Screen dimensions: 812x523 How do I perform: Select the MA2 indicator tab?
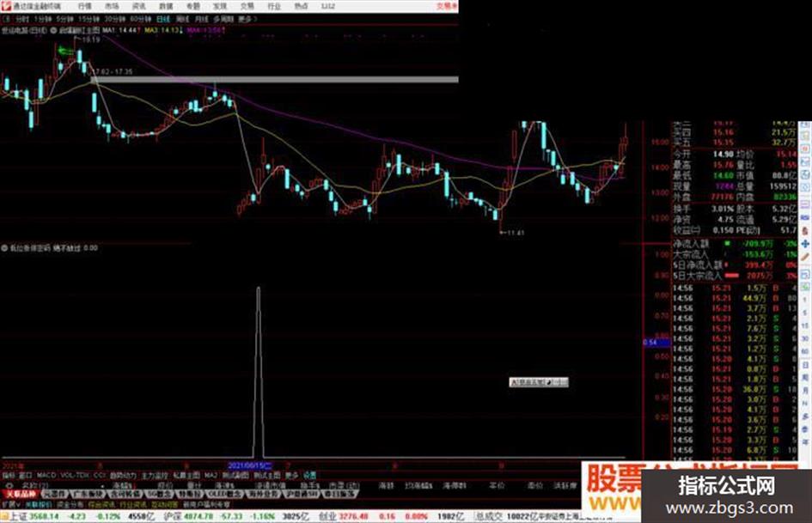point(211,475)
